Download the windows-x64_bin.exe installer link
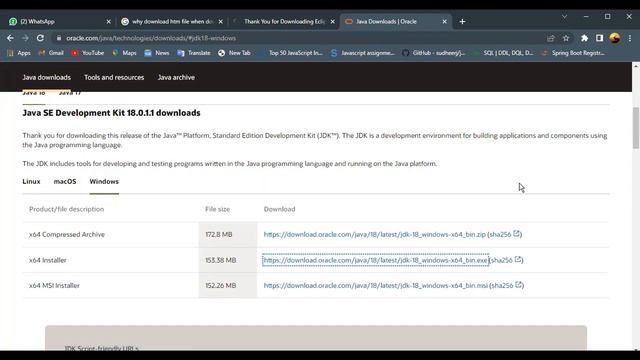The width and height of the screenshot is (640, 360). coord(376,260)
